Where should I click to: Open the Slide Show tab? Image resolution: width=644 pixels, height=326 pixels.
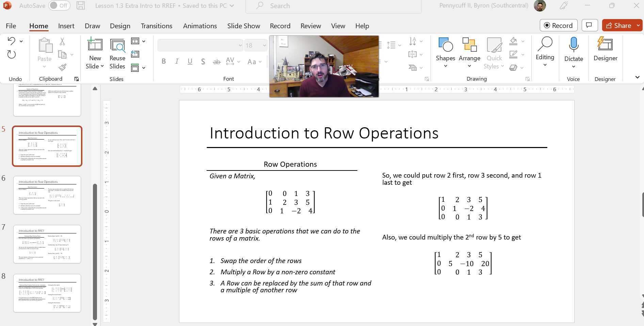(243, 26)
